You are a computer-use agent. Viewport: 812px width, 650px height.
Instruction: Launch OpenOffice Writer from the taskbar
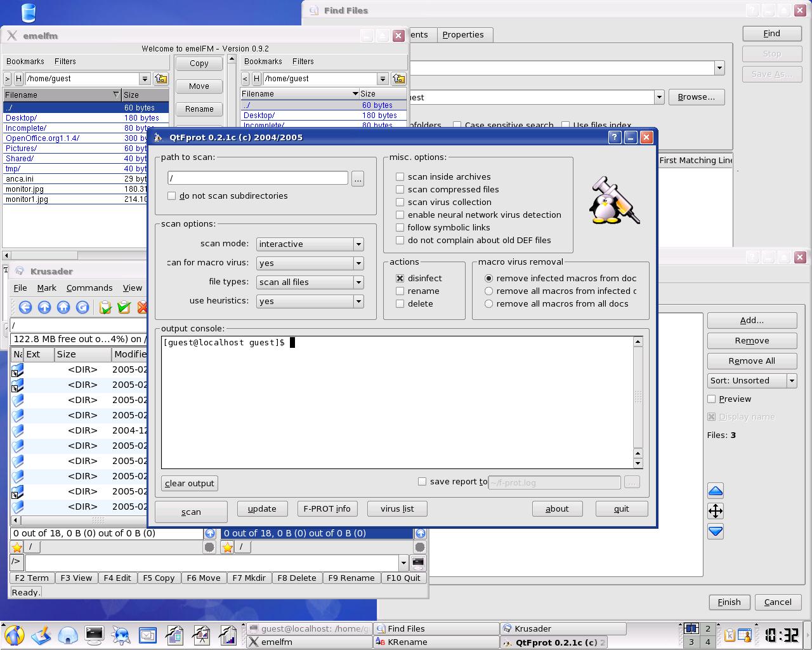174,635
